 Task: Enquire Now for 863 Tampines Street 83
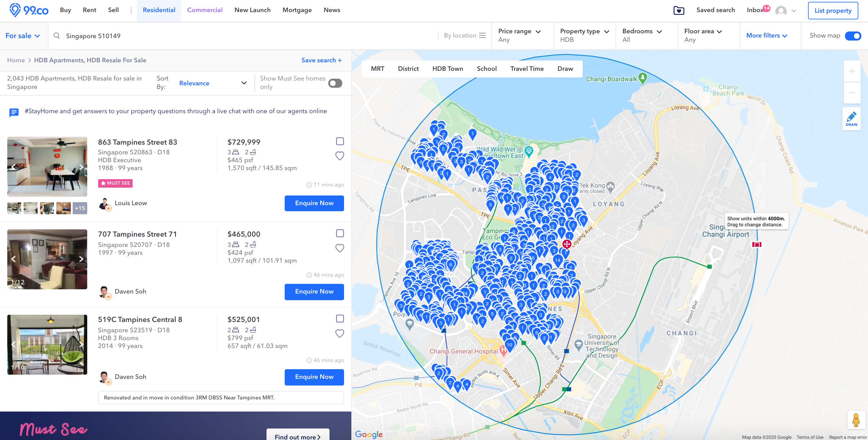(314, 203)
